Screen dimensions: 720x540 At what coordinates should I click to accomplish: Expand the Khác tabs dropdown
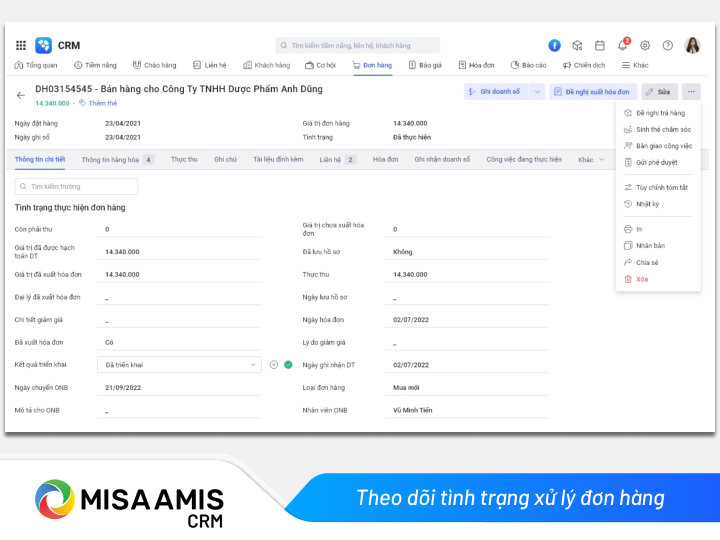(x=591, y=160)
